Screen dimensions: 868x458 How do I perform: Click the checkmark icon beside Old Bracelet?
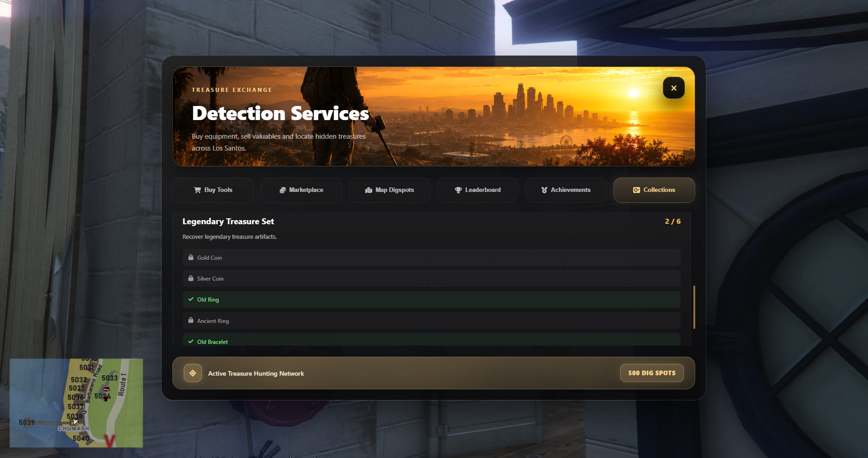[191, 342]
